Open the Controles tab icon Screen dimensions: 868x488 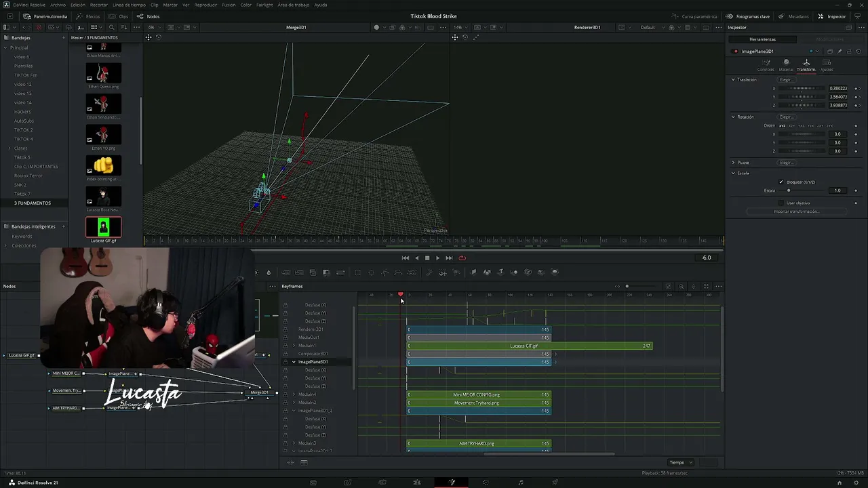click(x=766, y=65)
